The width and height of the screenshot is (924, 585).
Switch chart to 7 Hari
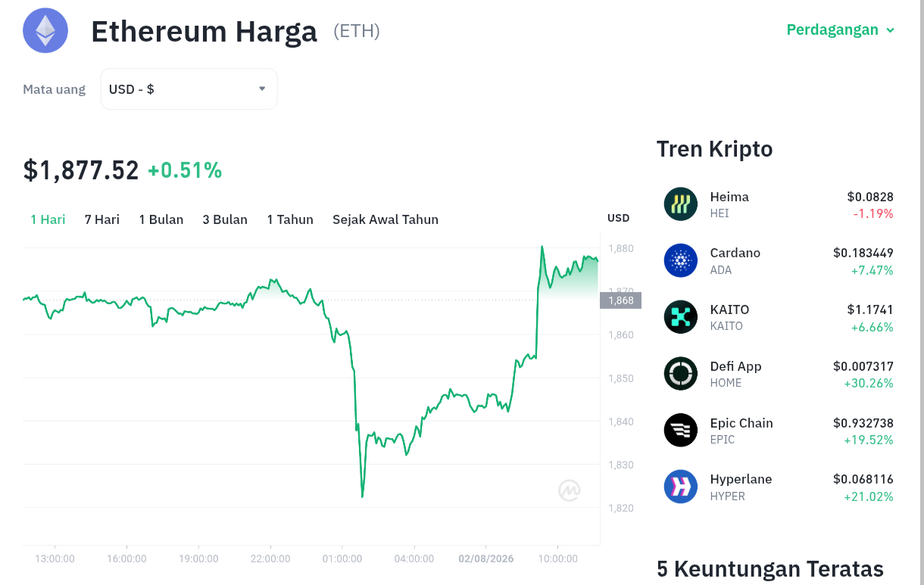click(x=102, y=219)
